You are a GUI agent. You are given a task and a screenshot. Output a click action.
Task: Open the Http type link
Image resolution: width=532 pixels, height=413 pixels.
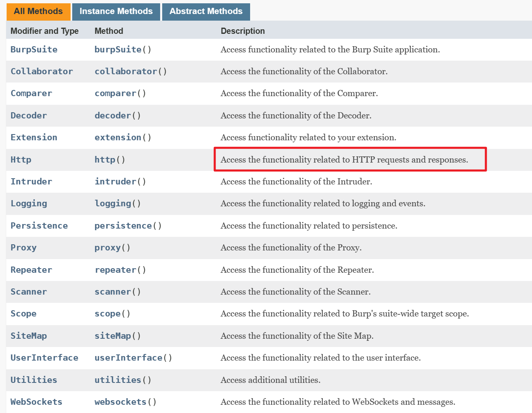pyautogui.click(x=21, y=160)
